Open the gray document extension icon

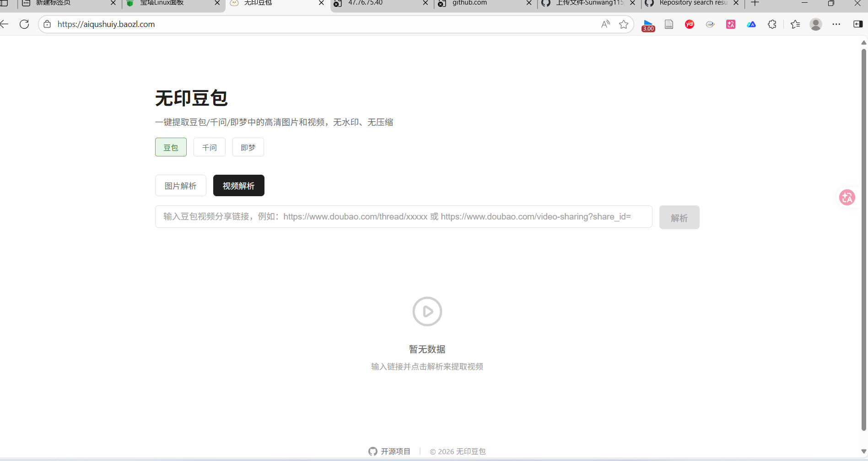669,24
